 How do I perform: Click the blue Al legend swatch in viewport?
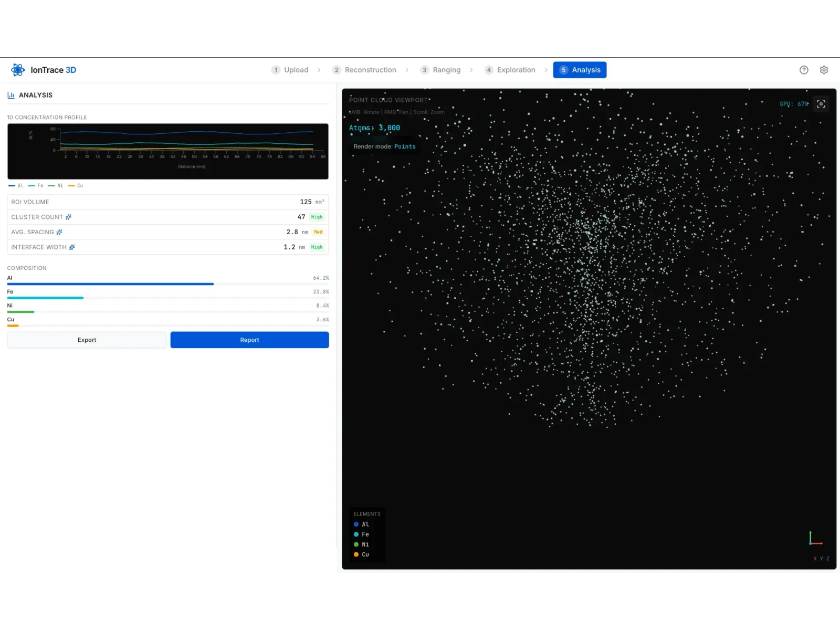click(x=356, y=524)
